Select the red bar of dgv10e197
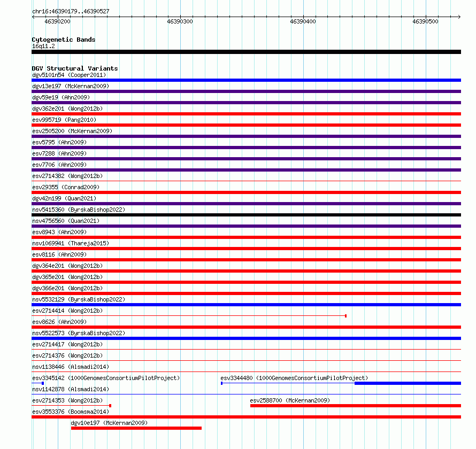 click(x=136, y=428)
